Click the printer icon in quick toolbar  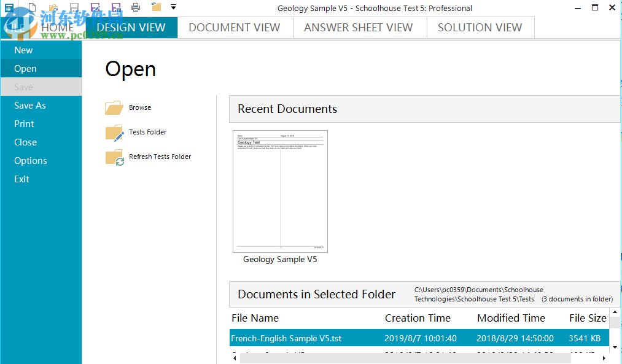pos(136,7)
